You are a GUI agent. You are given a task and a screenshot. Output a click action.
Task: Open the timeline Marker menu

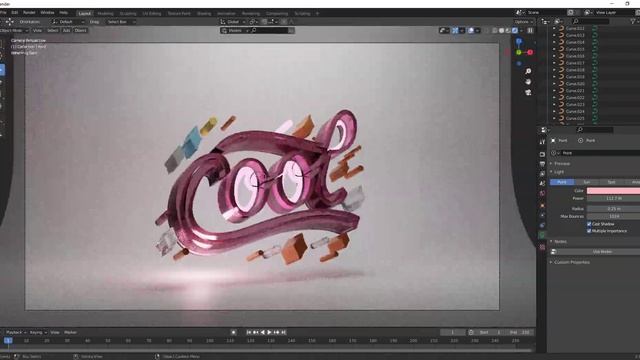click(x=71, y=332)
